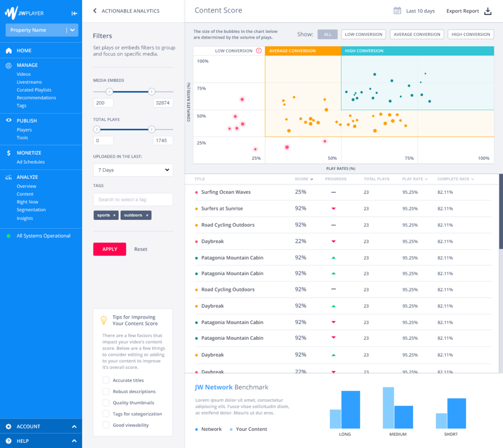Show only High Conversion content
The width and height of the screenshot is (503, 448).
[x=471, y=34]
